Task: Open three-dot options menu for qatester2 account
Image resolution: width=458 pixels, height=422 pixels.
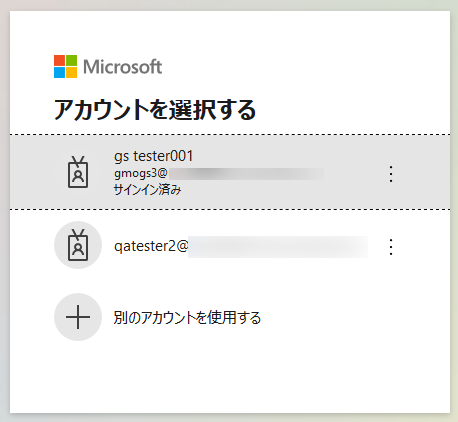Action: [391, 247]
